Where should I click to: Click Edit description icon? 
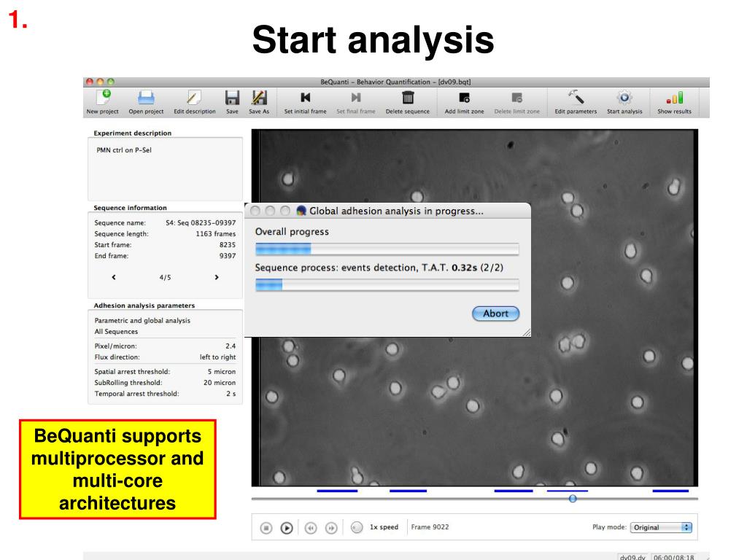click(194, 102)
